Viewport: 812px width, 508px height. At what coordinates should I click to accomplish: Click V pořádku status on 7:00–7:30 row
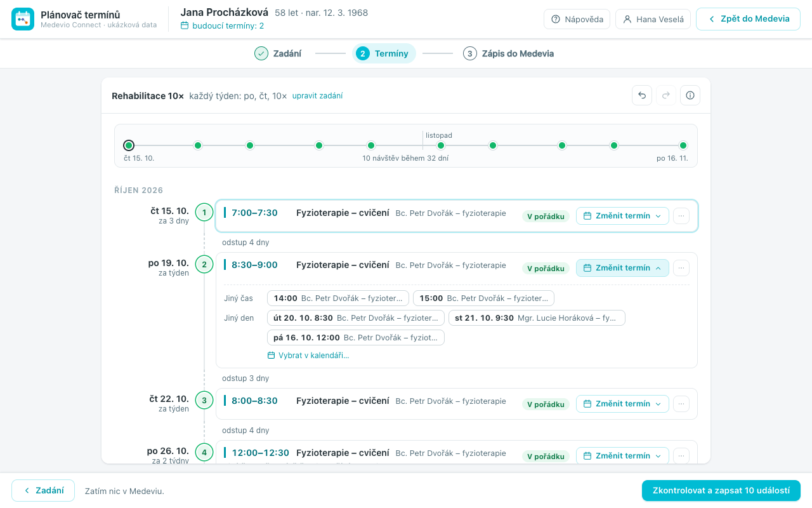point(546,217)
